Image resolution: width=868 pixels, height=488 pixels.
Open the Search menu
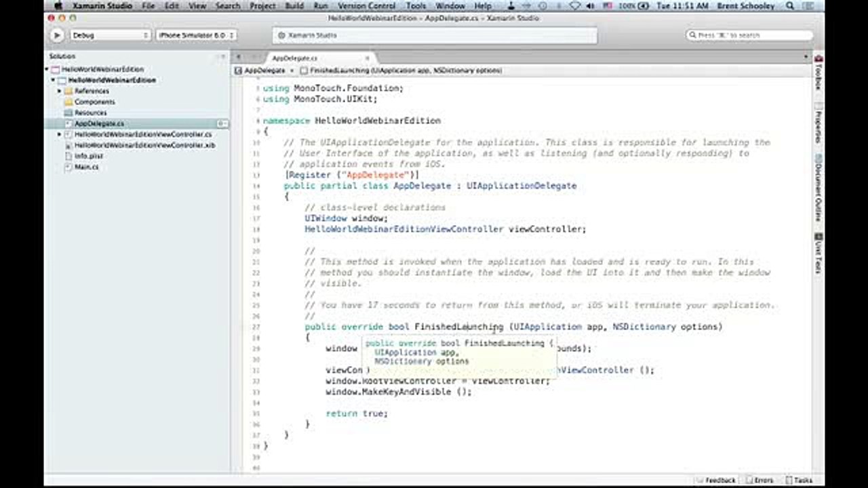228,5
